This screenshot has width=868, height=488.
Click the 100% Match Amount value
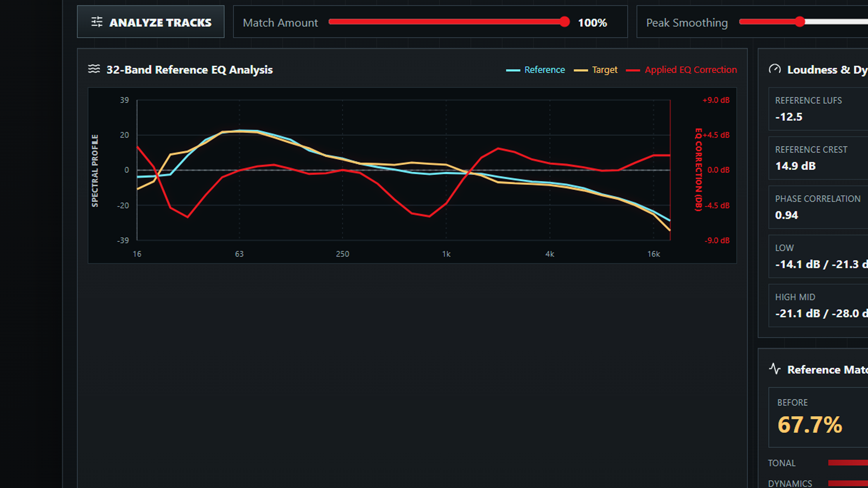[x=592, y=23]
